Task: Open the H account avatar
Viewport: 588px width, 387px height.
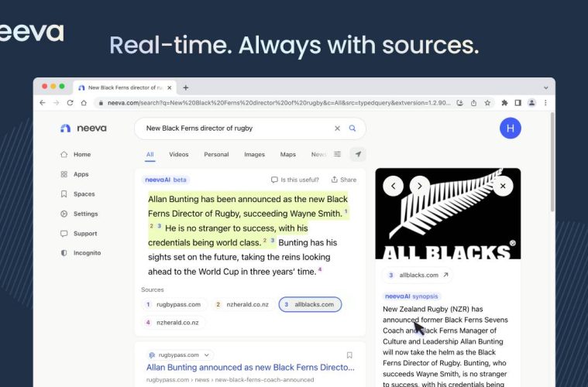Action: click(510, 128)
